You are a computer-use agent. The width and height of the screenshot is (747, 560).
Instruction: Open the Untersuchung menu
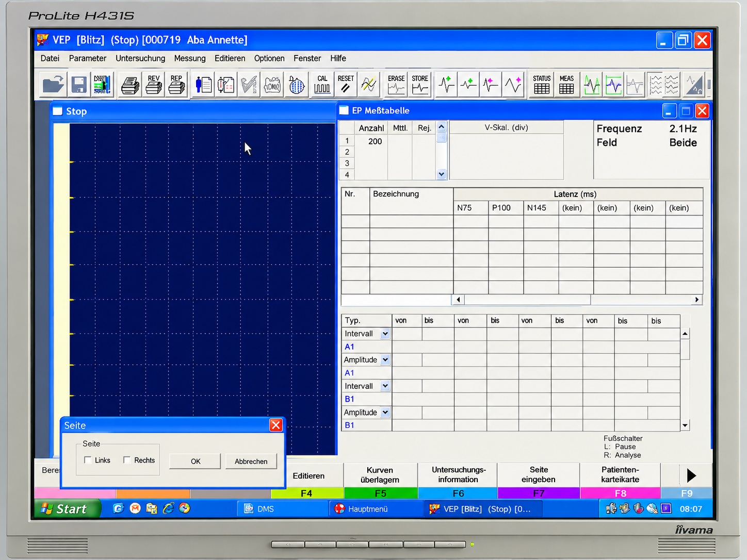140,58
